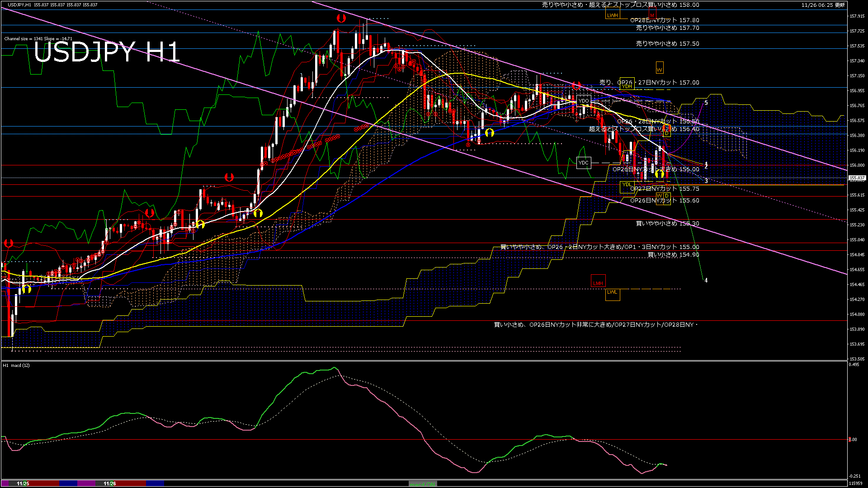Click the H1 macd (12) indicator label
The width and height of the screenshot is (868, 488).
click(x=16, y=365)
